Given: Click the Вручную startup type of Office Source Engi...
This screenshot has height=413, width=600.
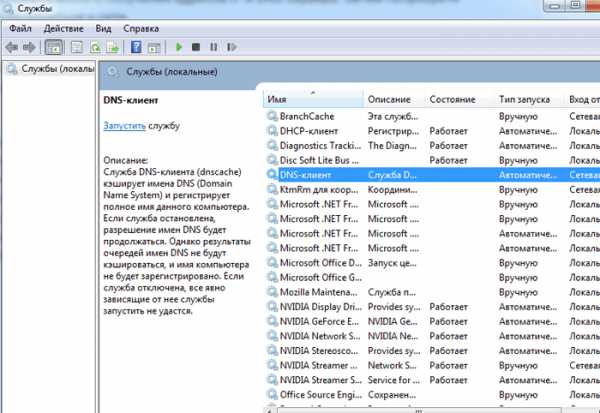Looking at the screenshot, I should 518,394.
